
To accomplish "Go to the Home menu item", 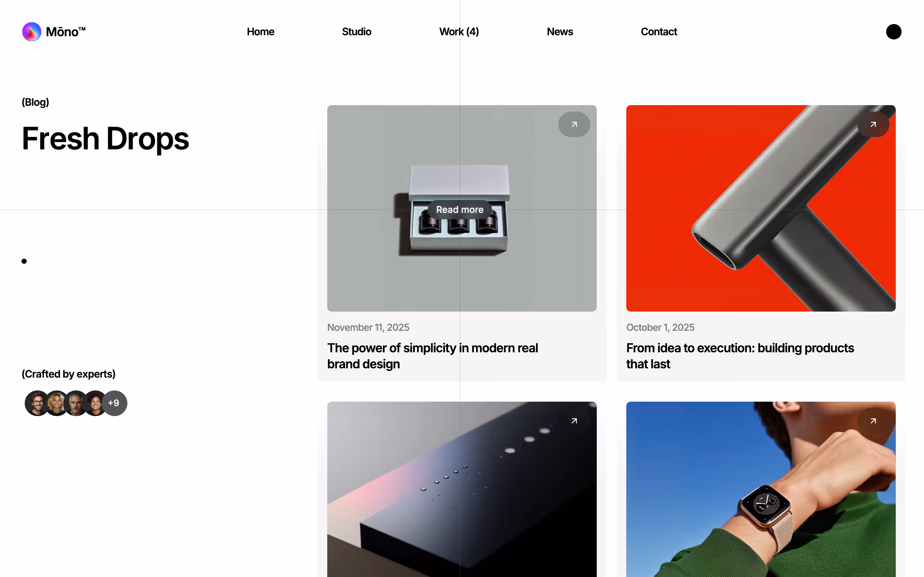I will click(x=261, y=32).
